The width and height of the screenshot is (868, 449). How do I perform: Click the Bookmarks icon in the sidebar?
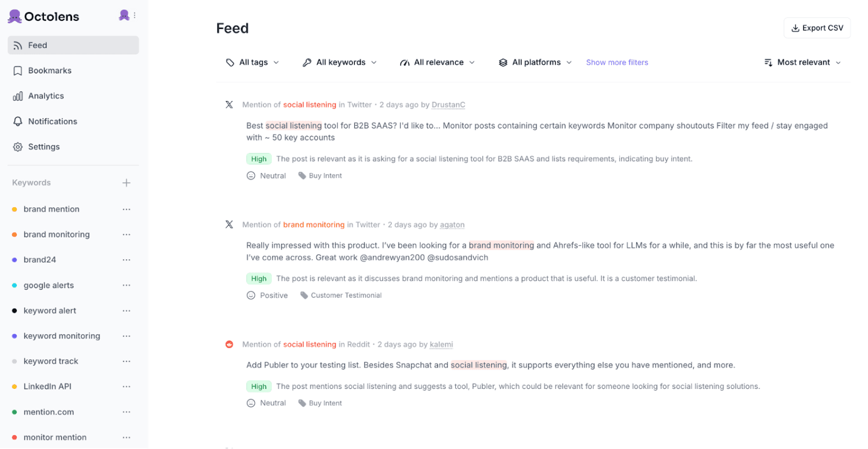(18, 70)
